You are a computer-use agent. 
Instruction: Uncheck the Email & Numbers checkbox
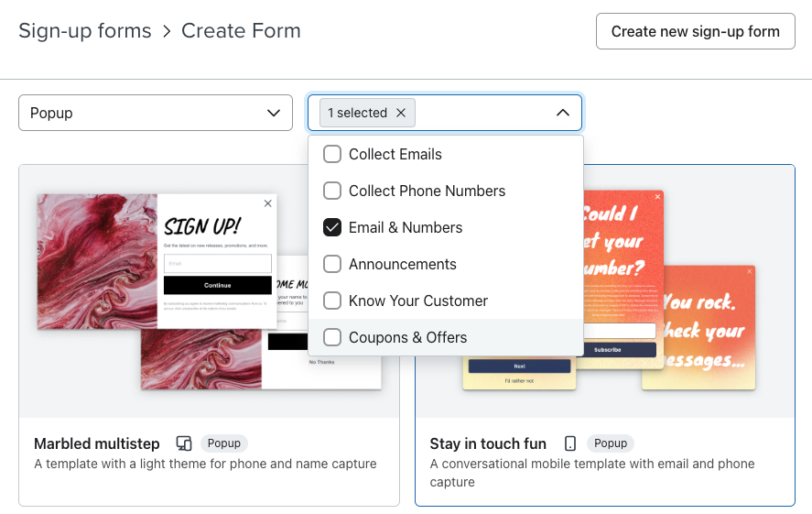coord(332,227)
